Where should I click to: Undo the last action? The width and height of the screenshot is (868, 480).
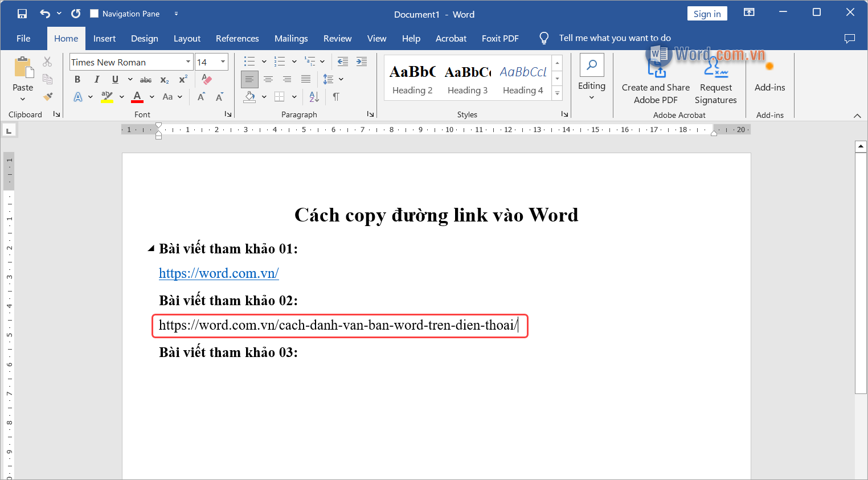[x=45, y=14]
